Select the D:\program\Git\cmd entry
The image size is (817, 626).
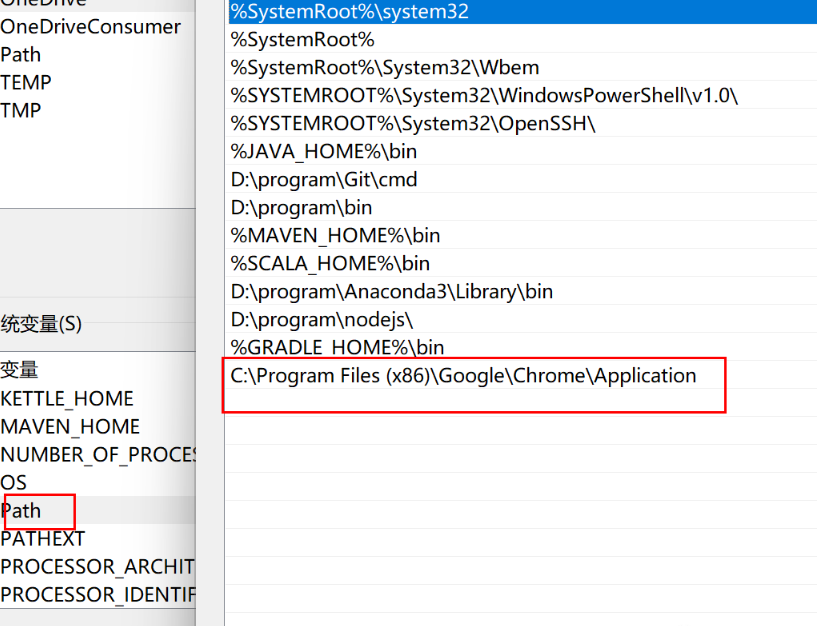tap(523, 180)
